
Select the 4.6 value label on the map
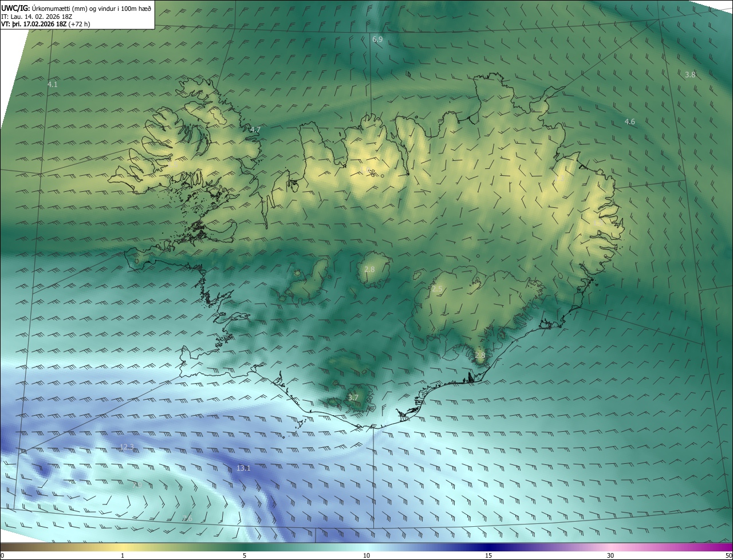click(x=629, y=122)
